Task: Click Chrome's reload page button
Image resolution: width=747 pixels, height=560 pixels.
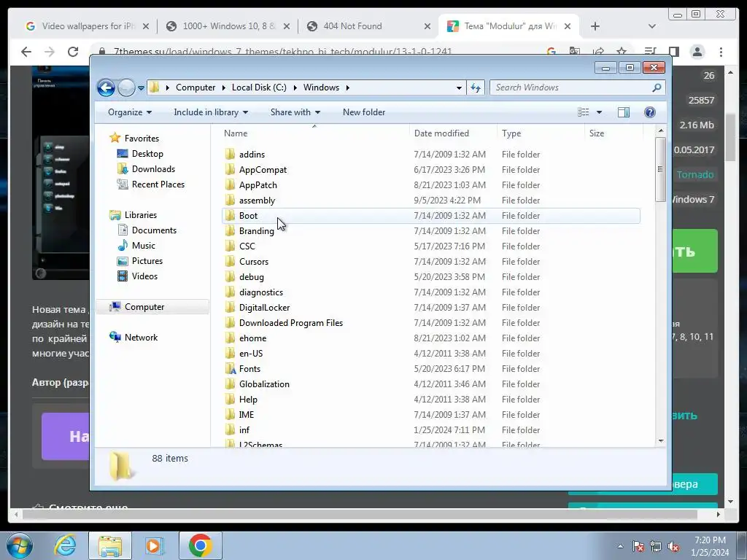Action: (x=73, y=52)
